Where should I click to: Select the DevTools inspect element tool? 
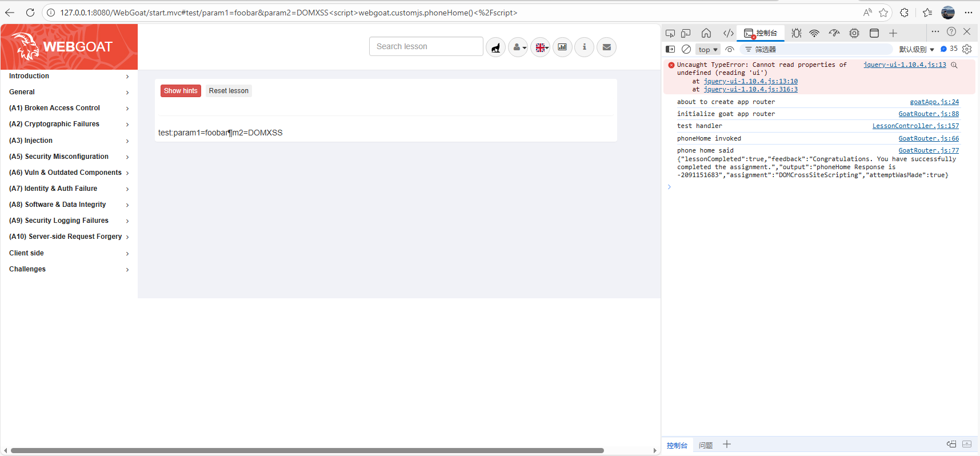pos(670,33)
